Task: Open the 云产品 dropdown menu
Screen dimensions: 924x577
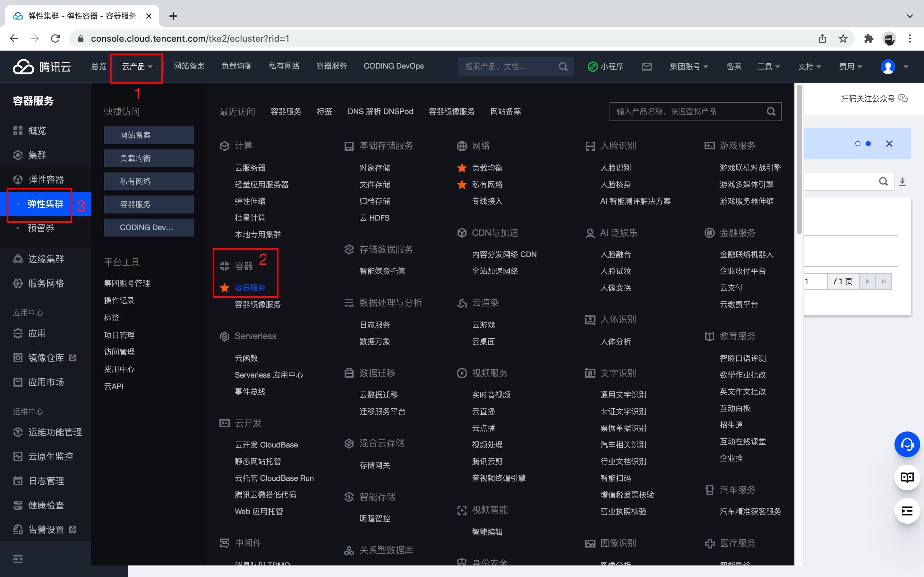Action: pyautogui.click(x=137, y=66)
